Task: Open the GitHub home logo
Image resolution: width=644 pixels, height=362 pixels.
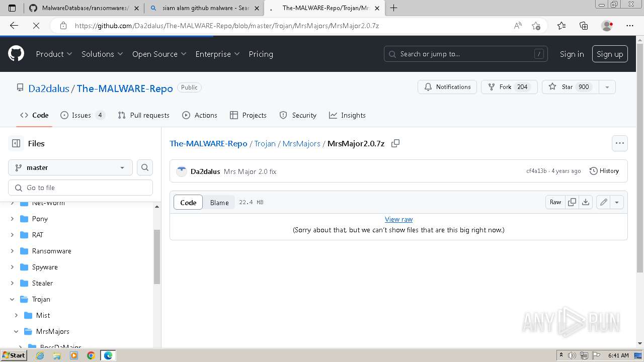Action: pos(16,54)
